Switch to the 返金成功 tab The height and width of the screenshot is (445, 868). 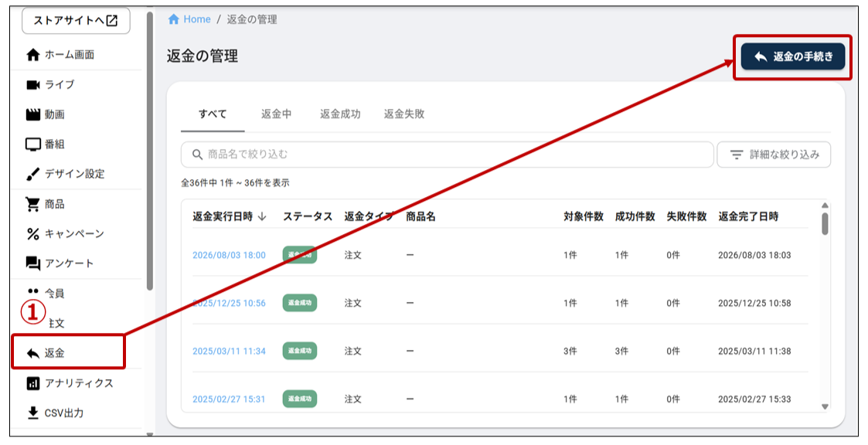(340, 114)
